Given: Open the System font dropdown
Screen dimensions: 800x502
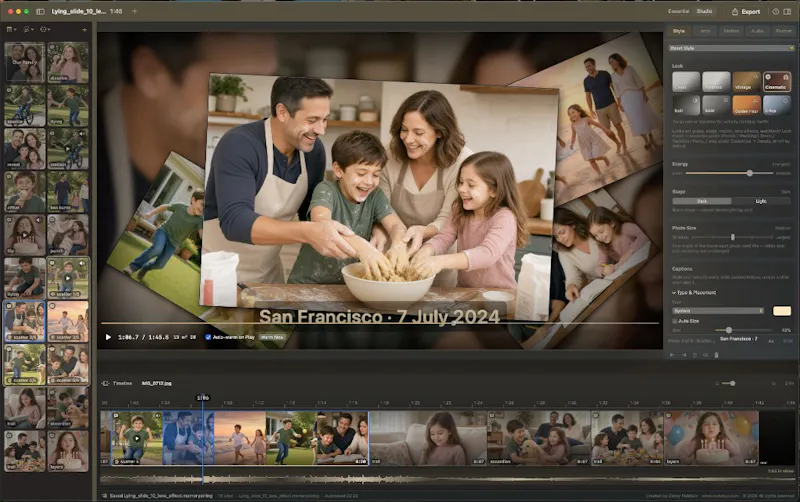Looking at the screenshot, I should [717, 311].
